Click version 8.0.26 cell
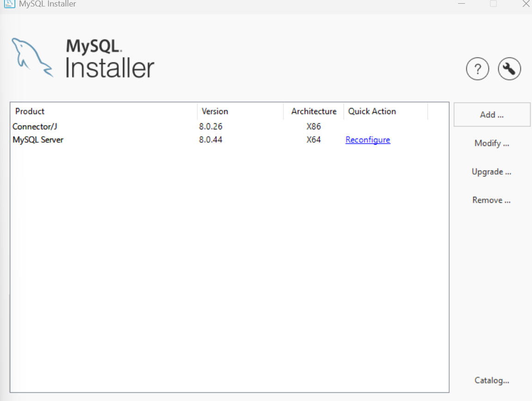Screen dimensions: 532x401 tap(211, 127)
